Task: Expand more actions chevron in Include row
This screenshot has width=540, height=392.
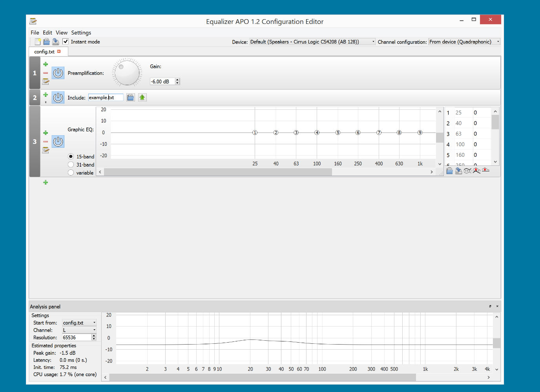Action: 46,102
